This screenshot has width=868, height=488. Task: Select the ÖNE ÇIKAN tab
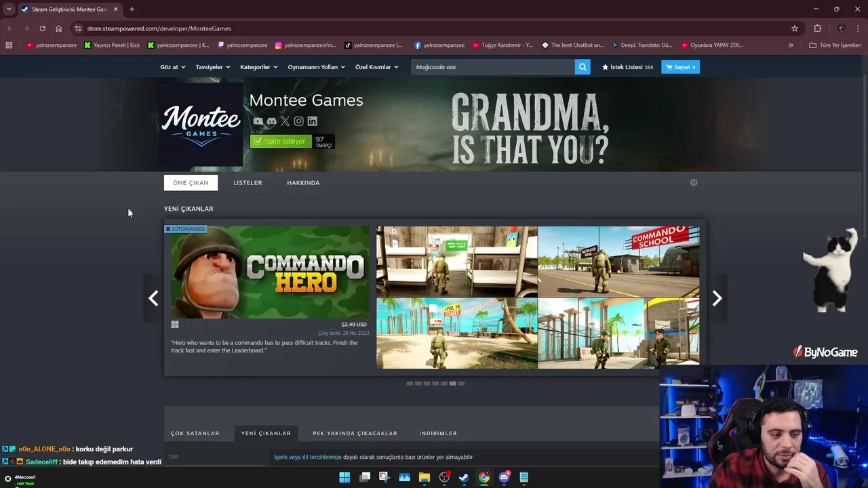tap(191, 182)
